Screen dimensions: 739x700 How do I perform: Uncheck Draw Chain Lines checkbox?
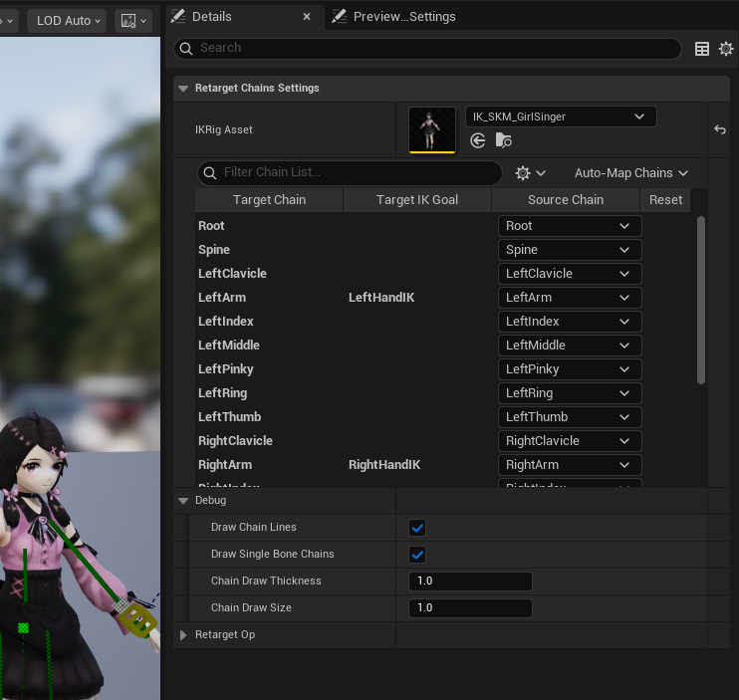(417, 528)
